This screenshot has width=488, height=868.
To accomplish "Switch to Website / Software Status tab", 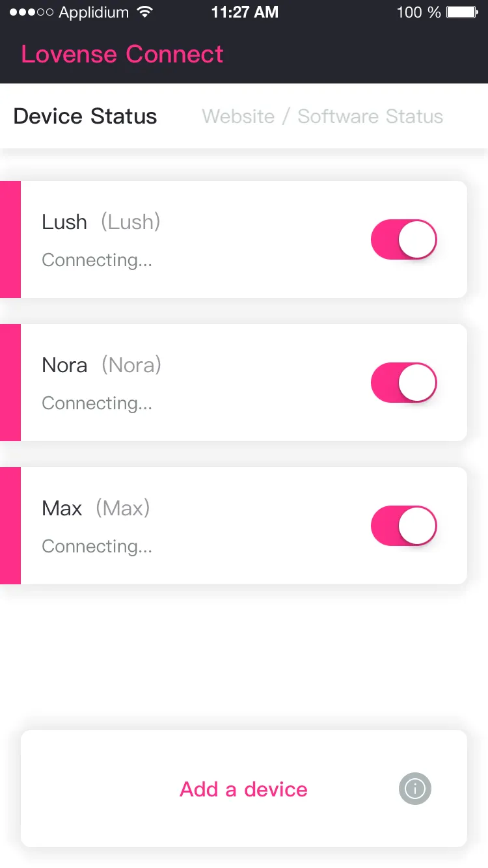I will (x=322, y=116).
